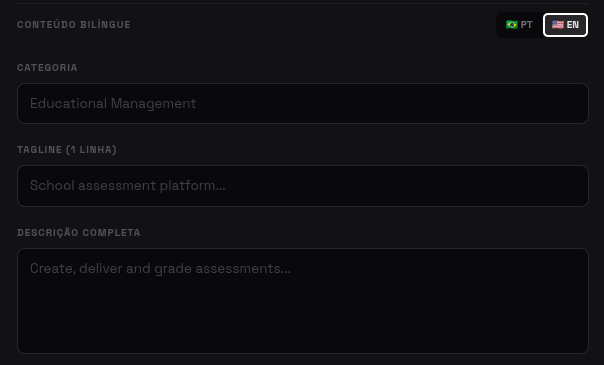Click the Conteúdo Bilíngue section heading
The image size is (604, 365).
point(74,25)
